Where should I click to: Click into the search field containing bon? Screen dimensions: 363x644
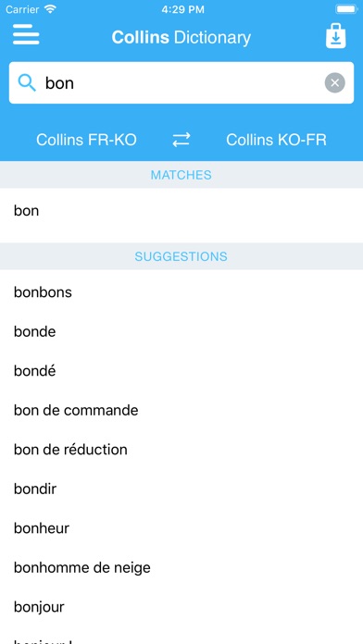click(181, 83)
